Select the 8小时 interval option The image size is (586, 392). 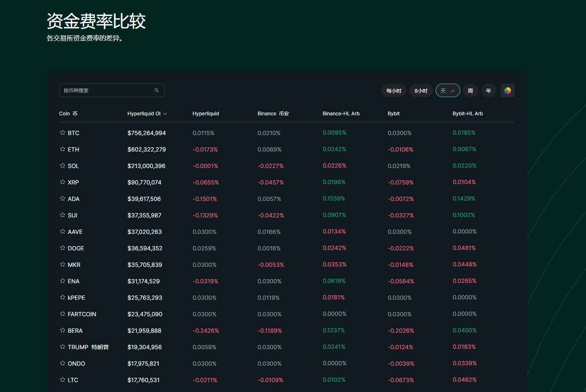(x=421, y=91)
